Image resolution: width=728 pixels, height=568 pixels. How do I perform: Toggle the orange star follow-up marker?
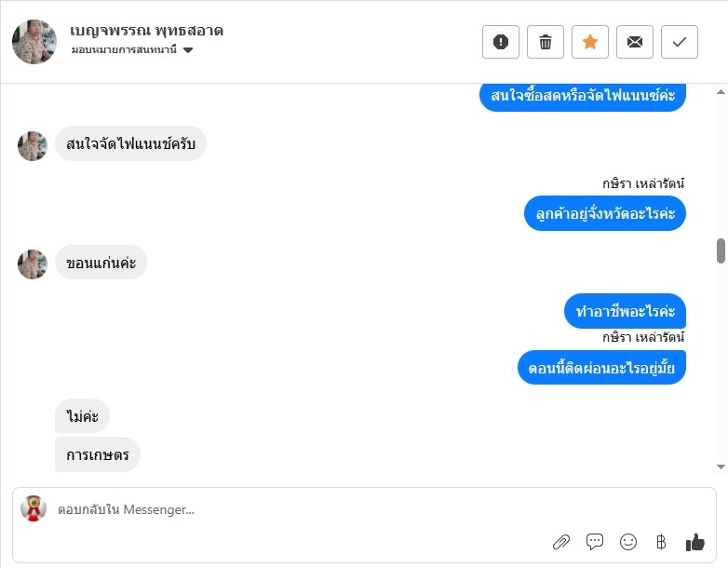click(x=589, y=42)
